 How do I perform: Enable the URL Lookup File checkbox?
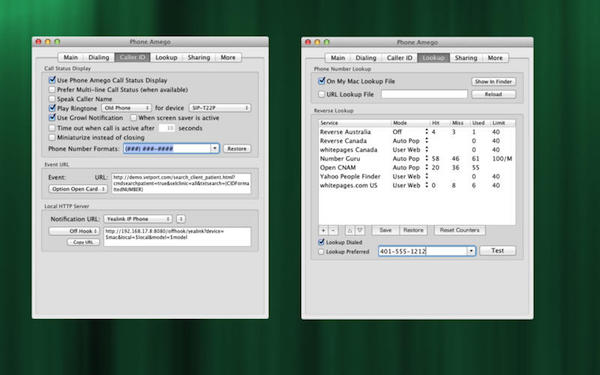[321, 94]
